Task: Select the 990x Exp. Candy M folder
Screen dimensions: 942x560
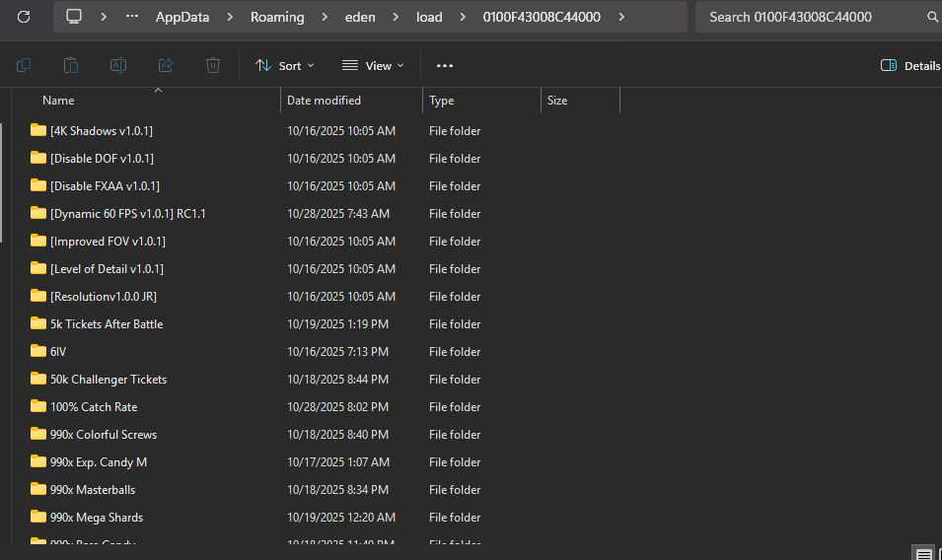Action: click(99, 462)
